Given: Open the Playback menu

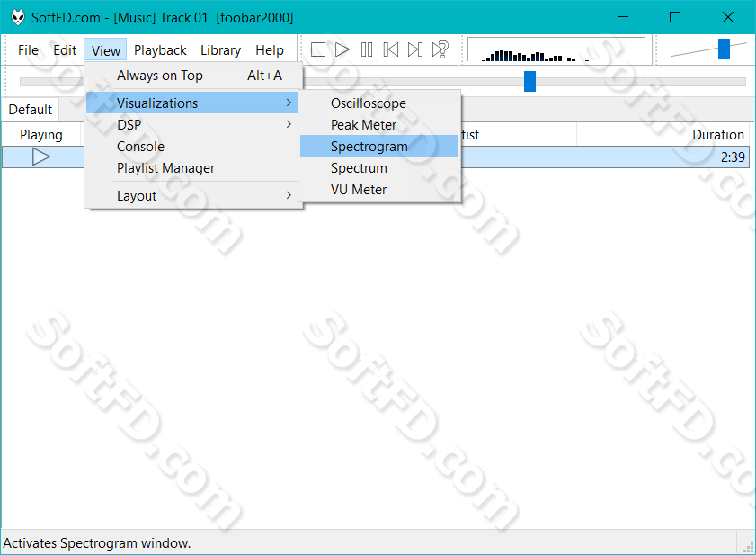Looking at the screenshot, I should [160, 50].
